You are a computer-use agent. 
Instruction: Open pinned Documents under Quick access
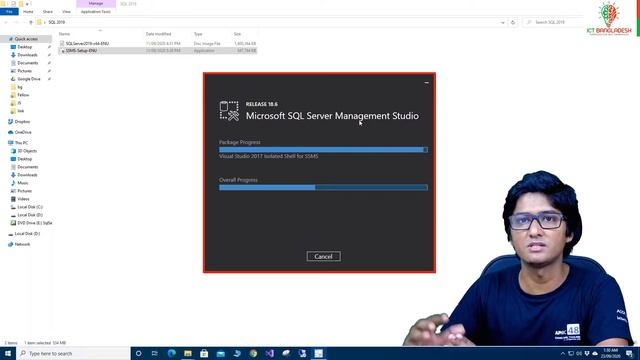click(27, 63)
